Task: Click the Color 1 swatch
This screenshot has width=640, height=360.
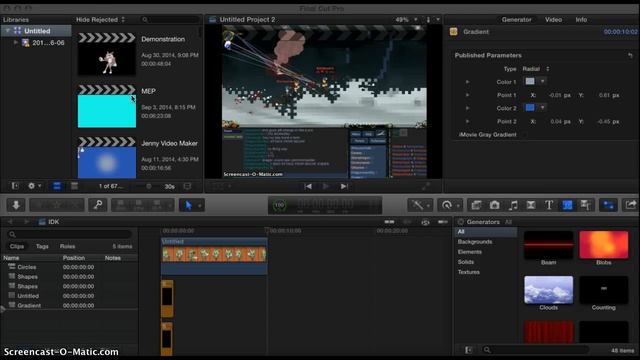Action: pos(530,82)
